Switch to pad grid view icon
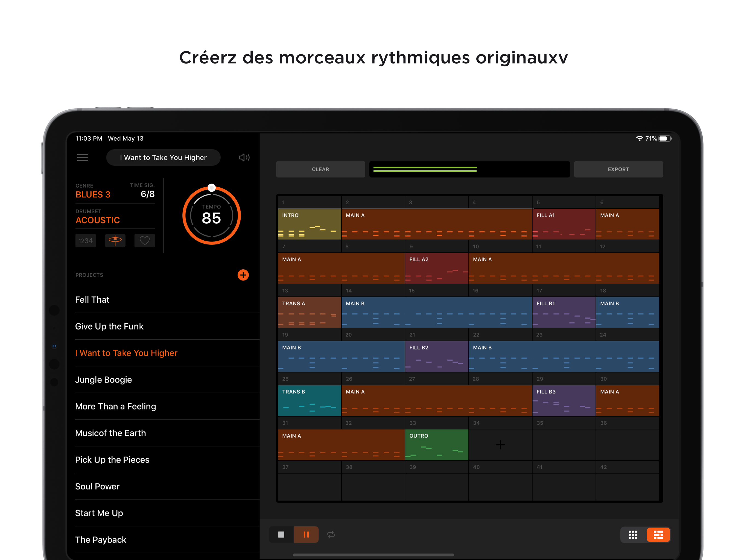Viewport: 747px width, 560px height. (x=632, y=535)
